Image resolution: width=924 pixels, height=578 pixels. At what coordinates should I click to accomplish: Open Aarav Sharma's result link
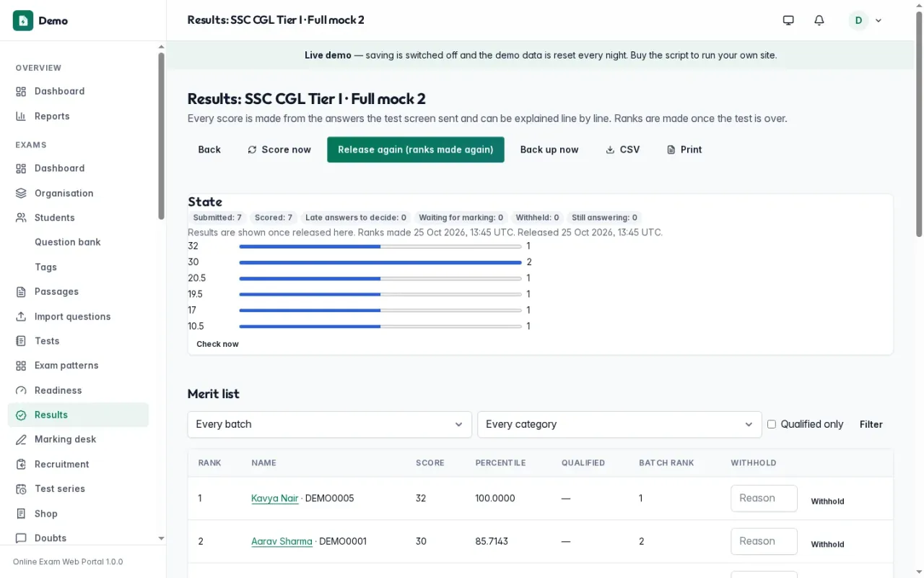282,541
